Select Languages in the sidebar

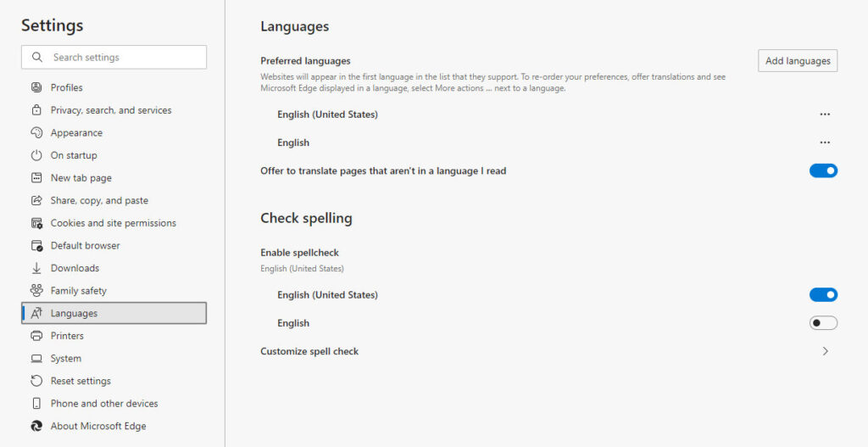coord(114,313)
